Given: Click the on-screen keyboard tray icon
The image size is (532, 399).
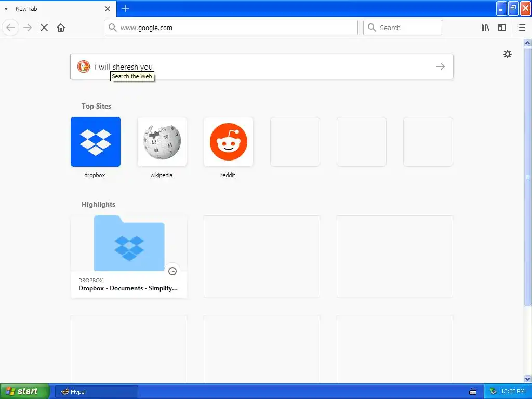Looking at the screenshot, I should pyautogui.click(x=473, y=392).
